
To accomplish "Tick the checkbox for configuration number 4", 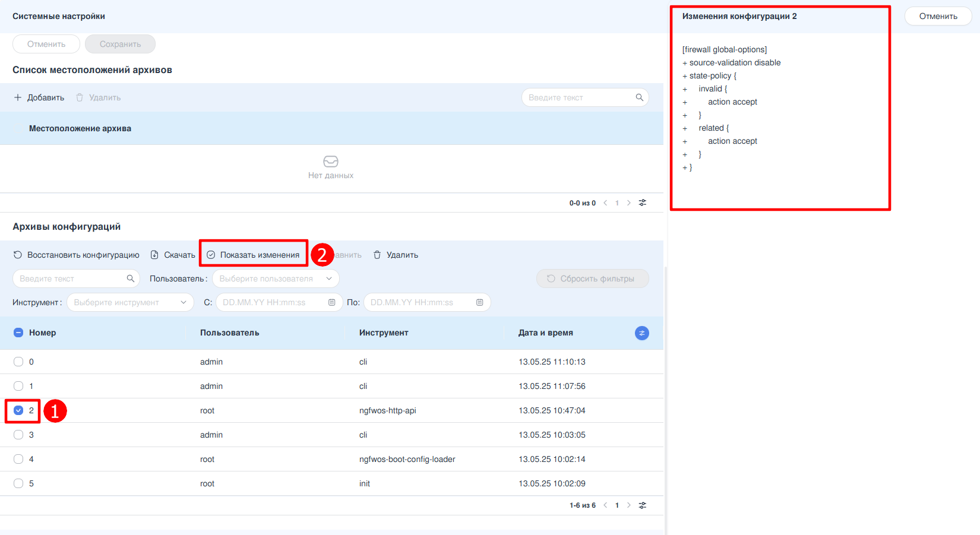I will click(18, 459).
